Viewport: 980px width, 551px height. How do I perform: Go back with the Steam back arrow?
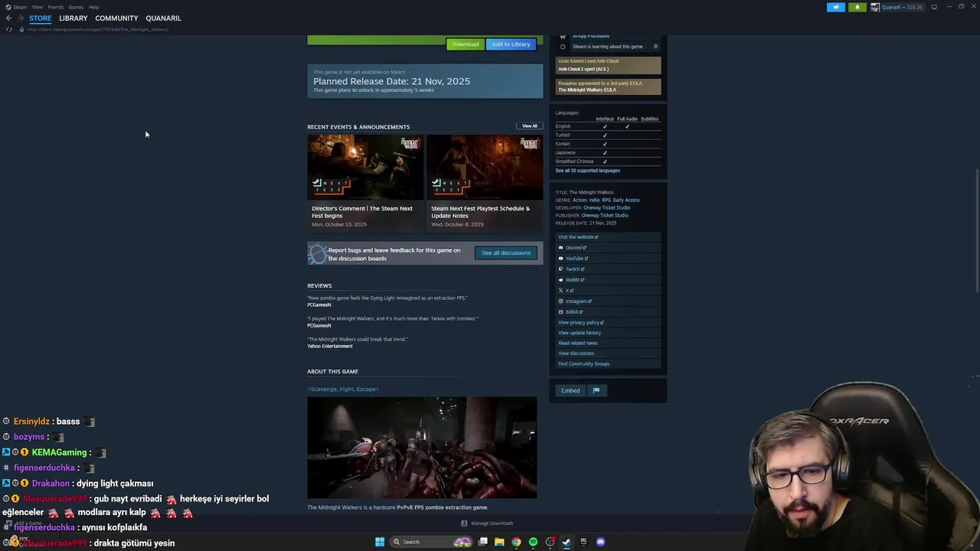(8, 18)
